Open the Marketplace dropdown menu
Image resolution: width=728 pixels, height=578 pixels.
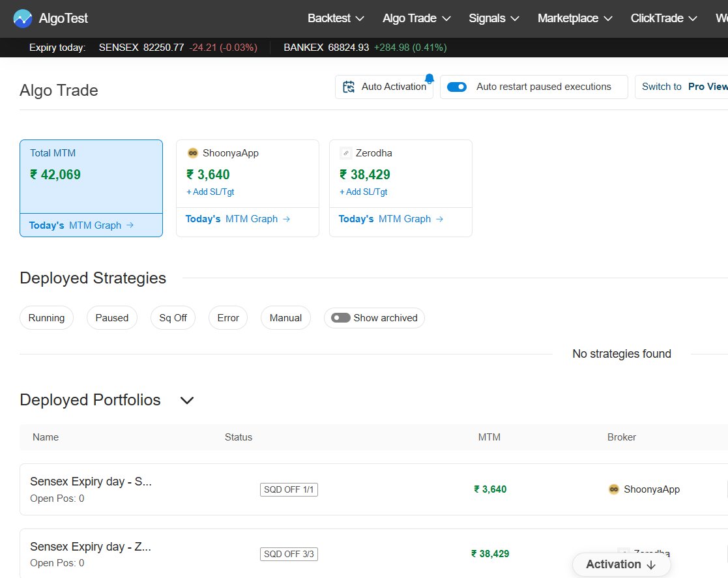(x=575, y=18)
